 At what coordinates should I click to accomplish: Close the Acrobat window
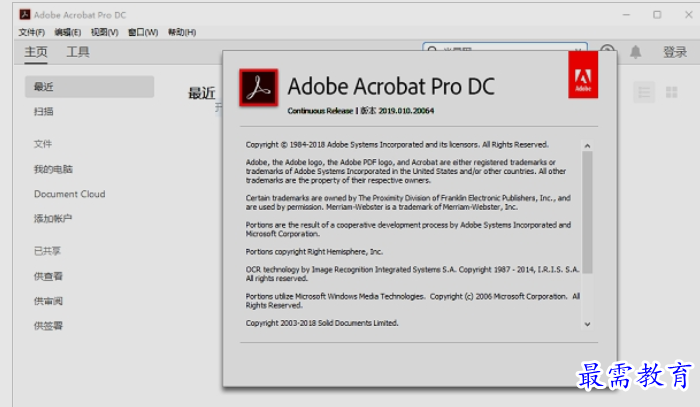pos(688,15)
